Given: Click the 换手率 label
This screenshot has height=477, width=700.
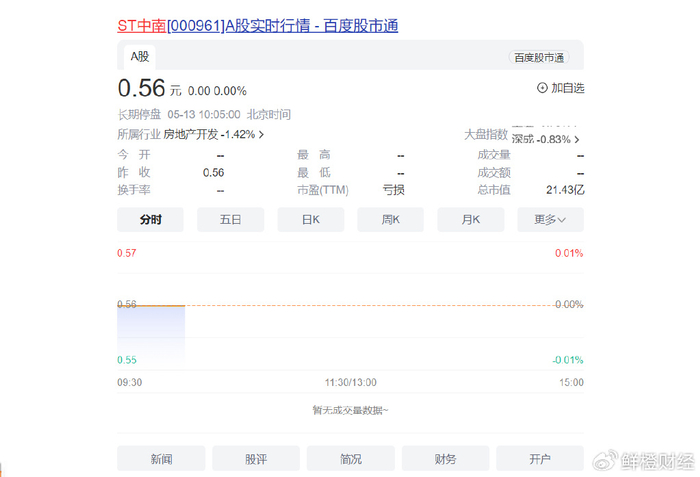Looking at the screenshot, I should click(x=134, y=190).
